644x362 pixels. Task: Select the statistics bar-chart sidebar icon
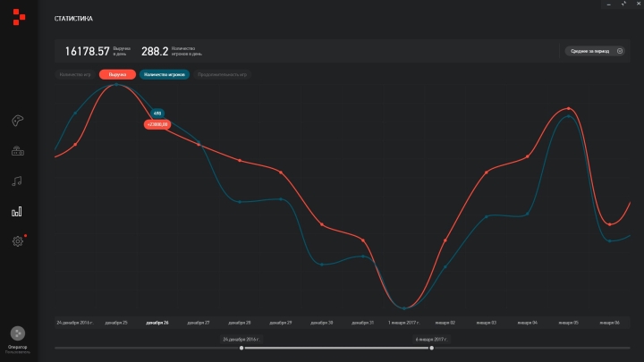pyautogui.click(x=17, y=211)
